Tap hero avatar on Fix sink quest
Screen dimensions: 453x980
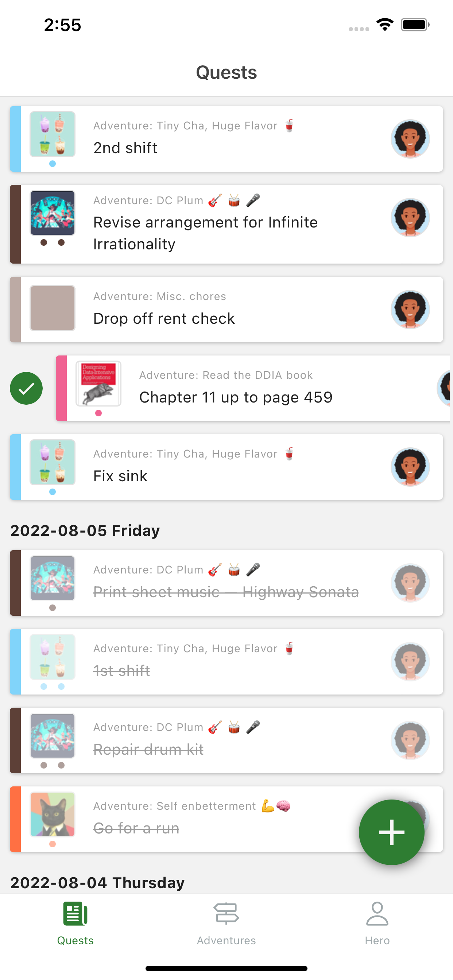[410, 467]
